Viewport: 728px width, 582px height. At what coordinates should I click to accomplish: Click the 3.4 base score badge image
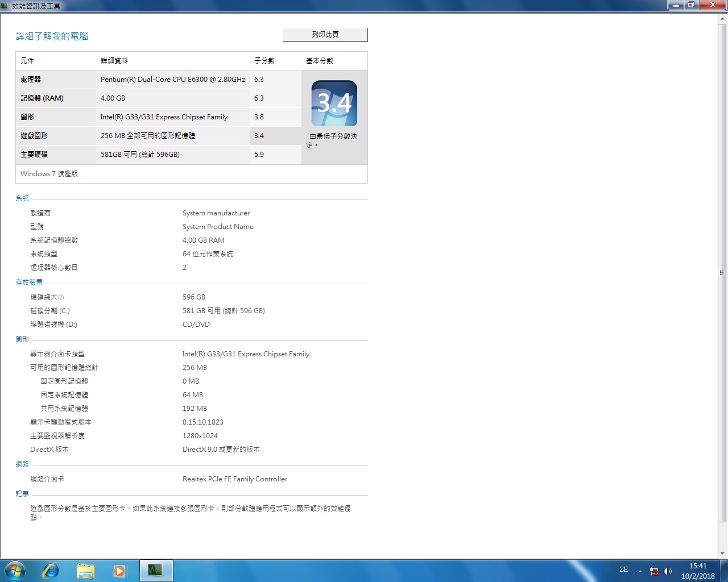point(334,103)
